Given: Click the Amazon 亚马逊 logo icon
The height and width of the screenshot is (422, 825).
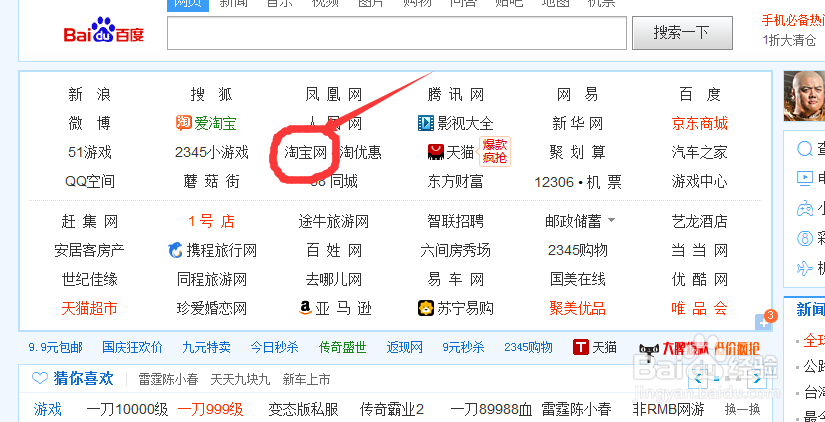Looking at the screenshot, I should (305, 308).
